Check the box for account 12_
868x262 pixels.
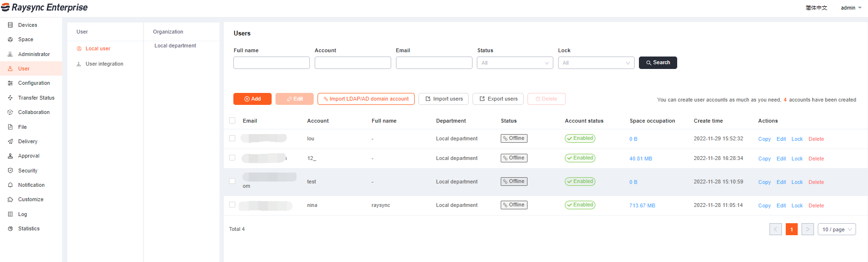coord(232,158)
